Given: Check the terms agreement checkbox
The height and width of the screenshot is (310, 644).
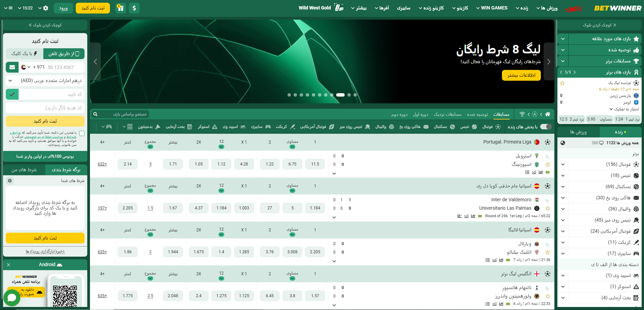Looking at the screenshot, I should click(82, 133).
